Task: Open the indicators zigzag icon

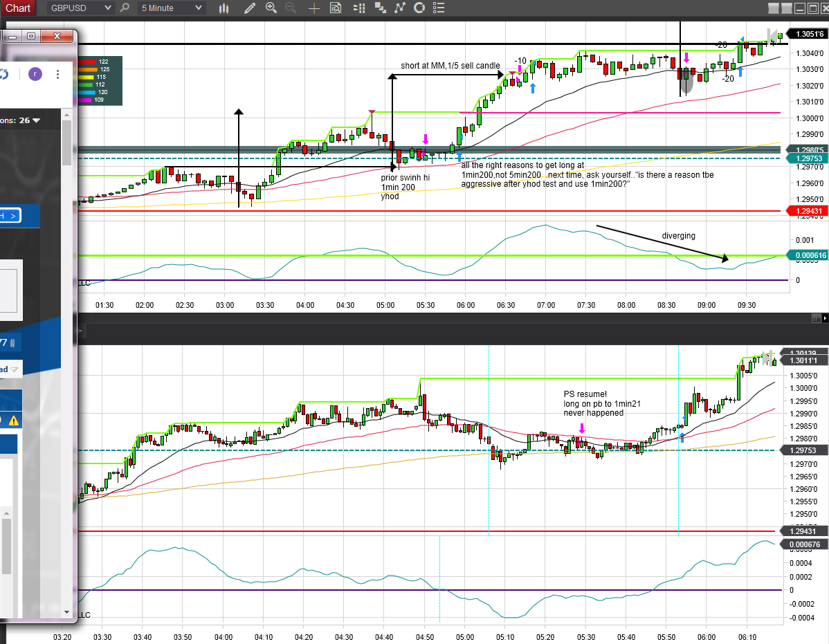Action: click(400, 8)
